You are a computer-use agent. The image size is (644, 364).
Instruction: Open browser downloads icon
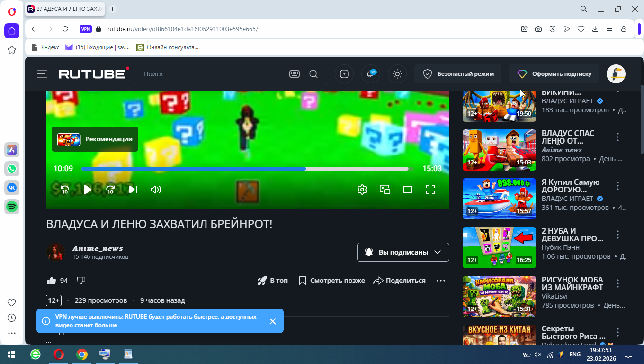click(595, 29)
